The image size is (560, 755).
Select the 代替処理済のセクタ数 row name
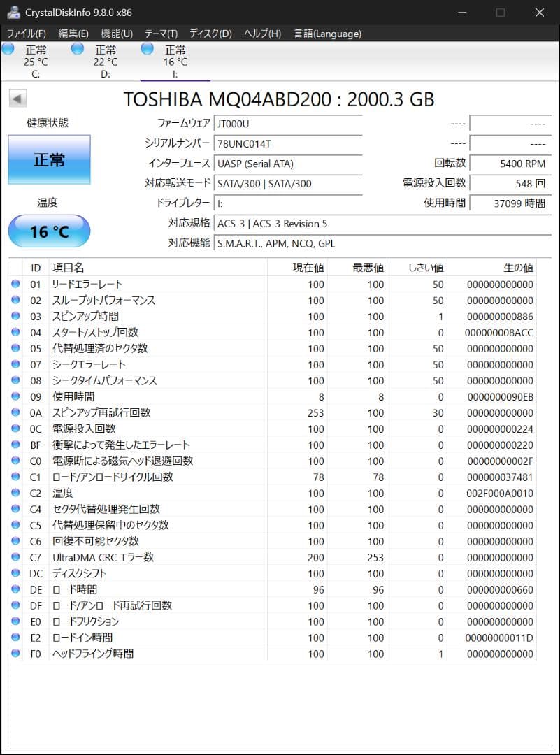(x=100, y=348)
